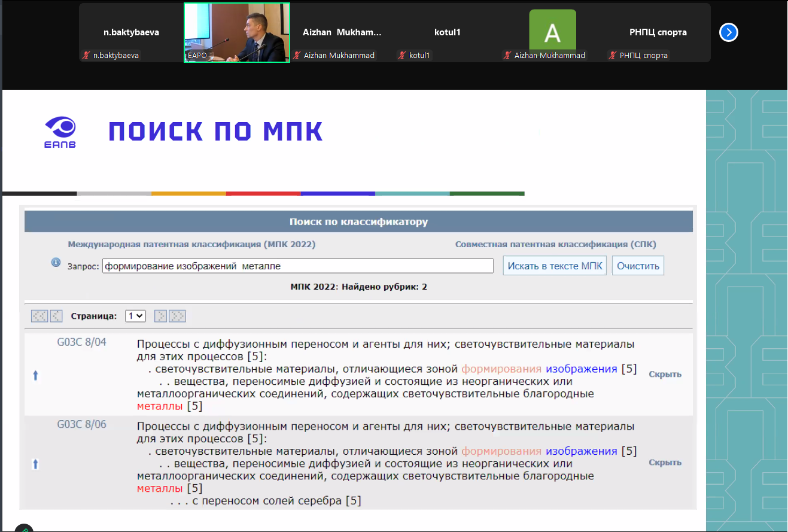This screenshot has width=788, height=532.
Task: Collapse G03C 8/04 entry with Скрыть
Action: (665, 375)
